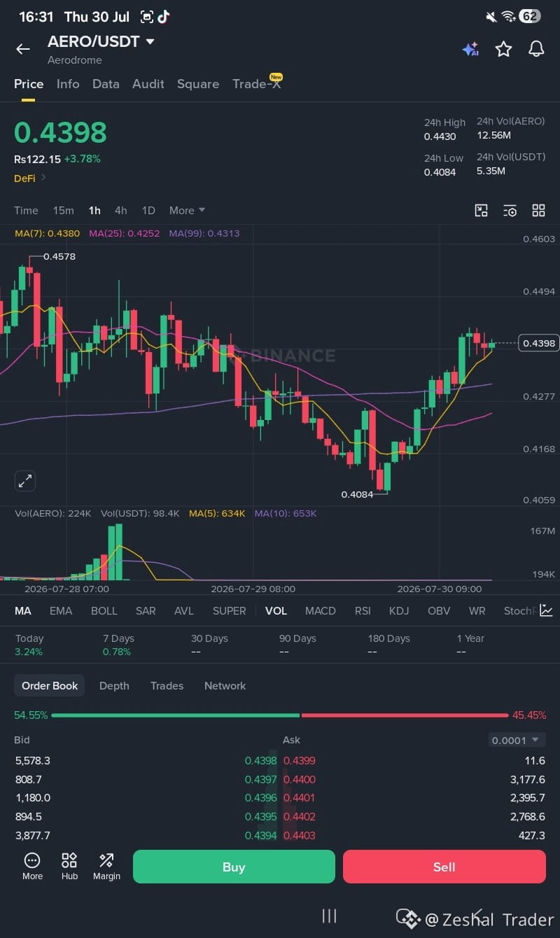Viewport: 560px width, 938px height.
Task: Add AERO/USDT to favorites star
Action: pyautogui.click(x=503, y=49)
